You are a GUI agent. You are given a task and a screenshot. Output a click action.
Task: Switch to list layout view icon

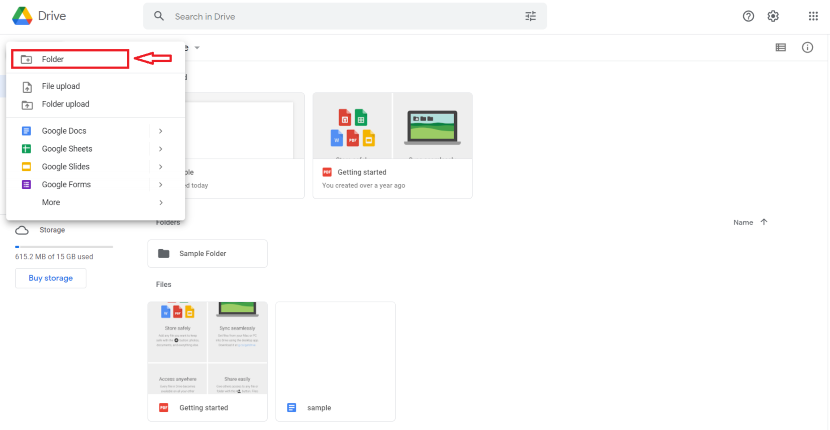click(x=780, y=48)
